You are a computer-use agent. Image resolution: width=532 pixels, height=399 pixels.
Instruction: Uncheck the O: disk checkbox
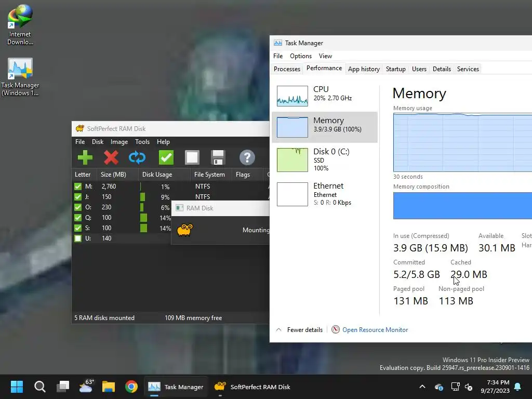[x=78, y=207]
